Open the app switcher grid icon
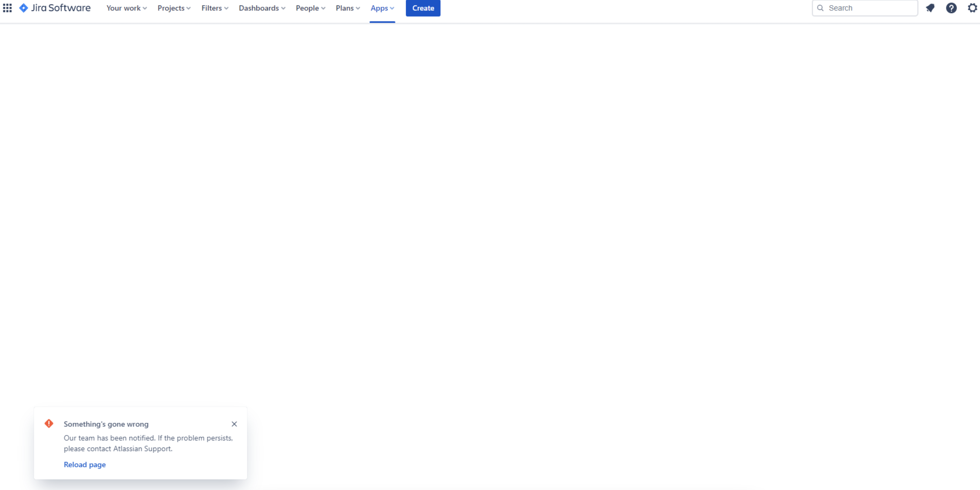 [7, 8]
